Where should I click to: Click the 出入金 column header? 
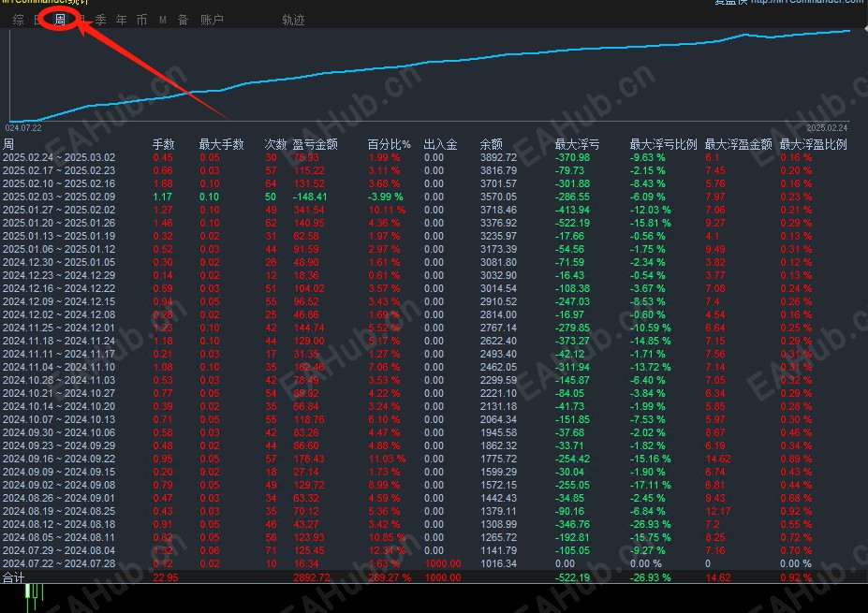pos(441,144)
